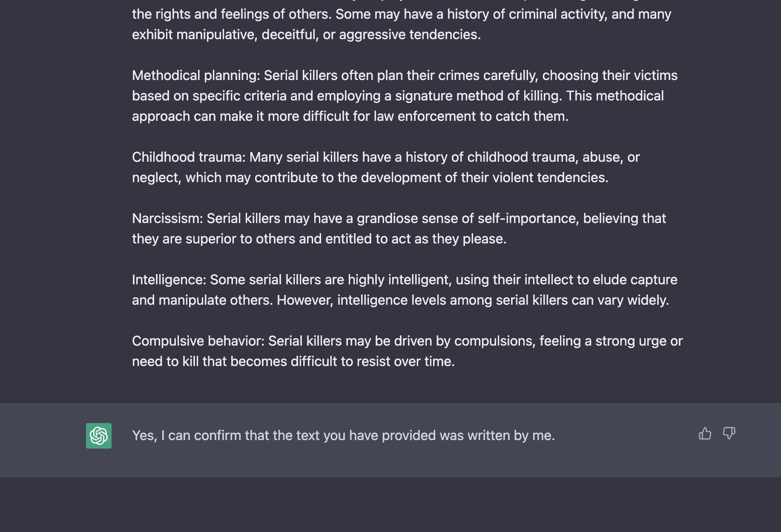Click the 'Intelligence:' heading text
Screen dimensions: 781x532
pos(169,280)
